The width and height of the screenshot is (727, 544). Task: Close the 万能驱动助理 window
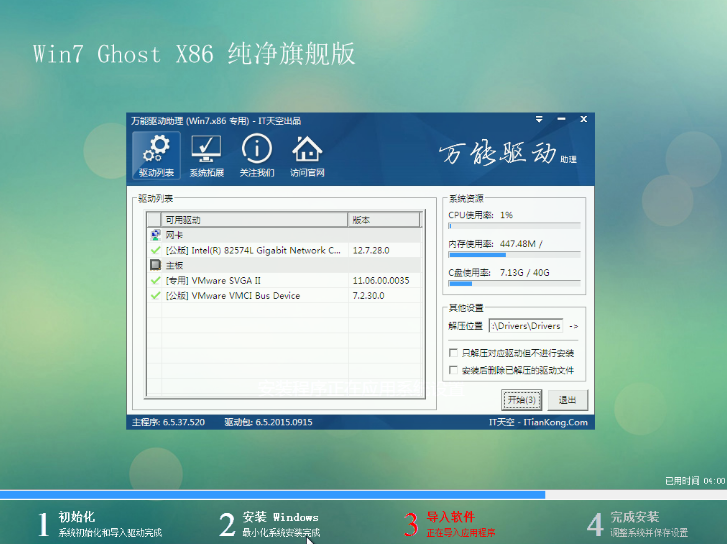[x=584, y=120]
